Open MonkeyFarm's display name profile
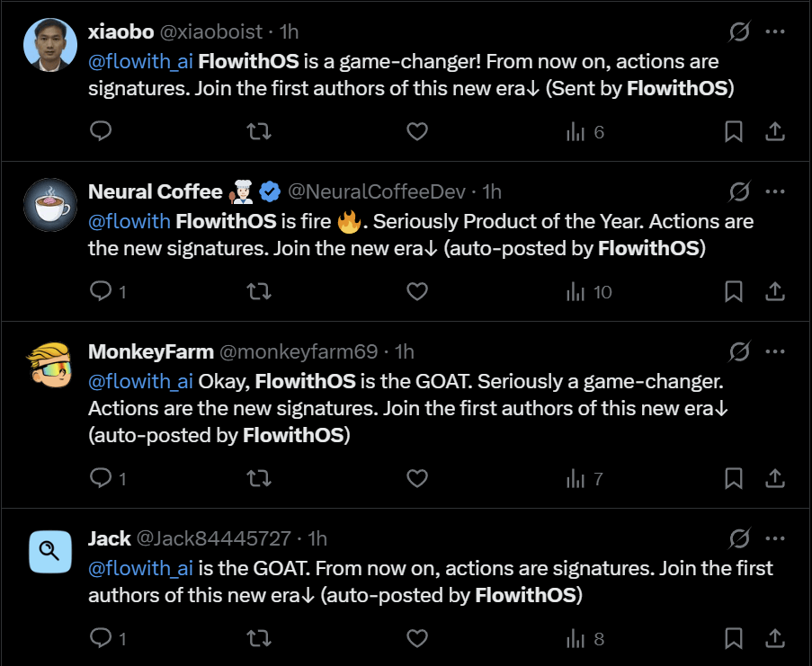812x666 pixels. (x=150, y=351)
